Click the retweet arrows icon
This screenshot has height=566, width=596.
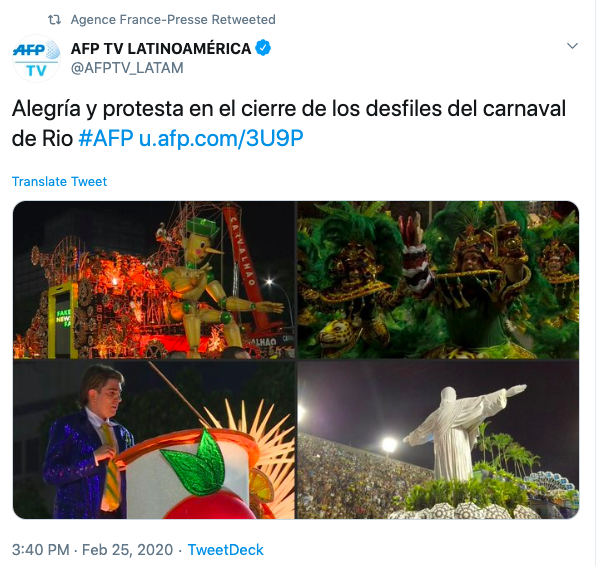click(x=54, y=20)
